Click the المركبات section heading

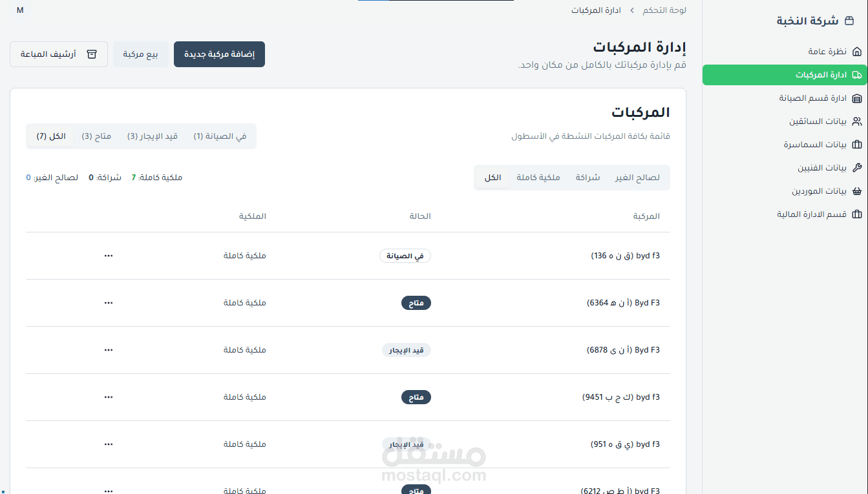click(640, 112)
